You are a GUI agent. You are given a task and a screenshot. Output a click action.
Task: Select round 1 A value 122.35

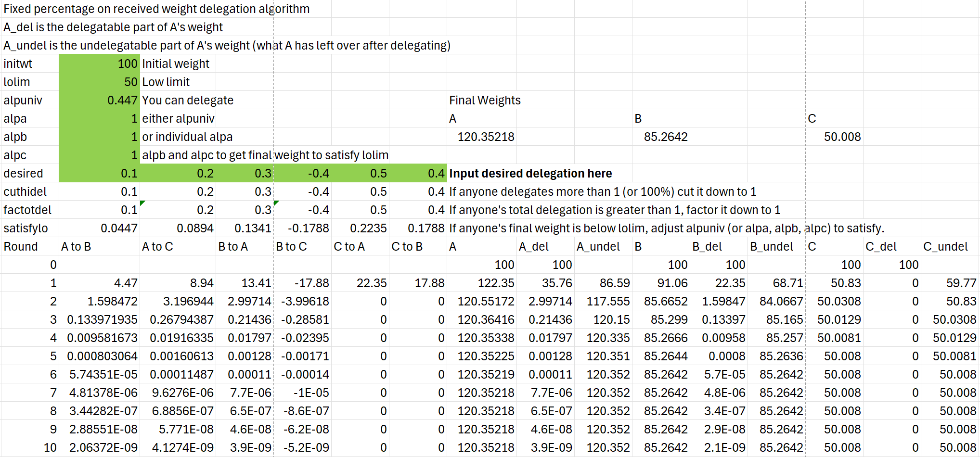482,283
